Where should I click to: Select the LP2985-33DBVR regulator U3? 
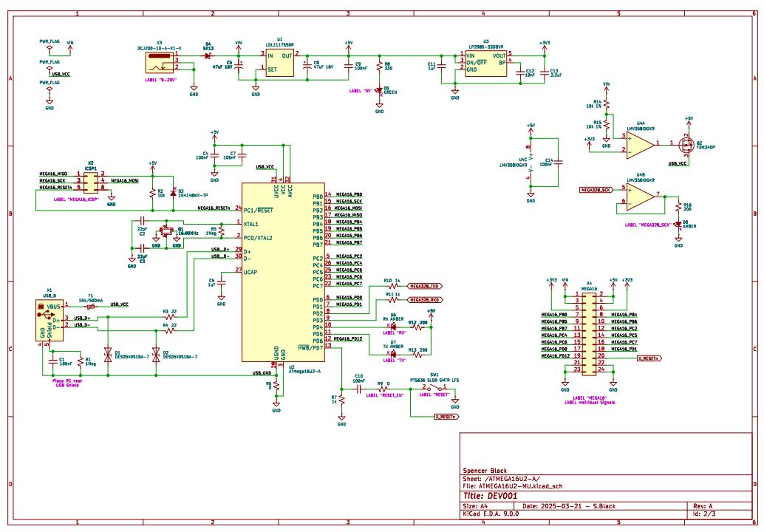pos(485,62)
